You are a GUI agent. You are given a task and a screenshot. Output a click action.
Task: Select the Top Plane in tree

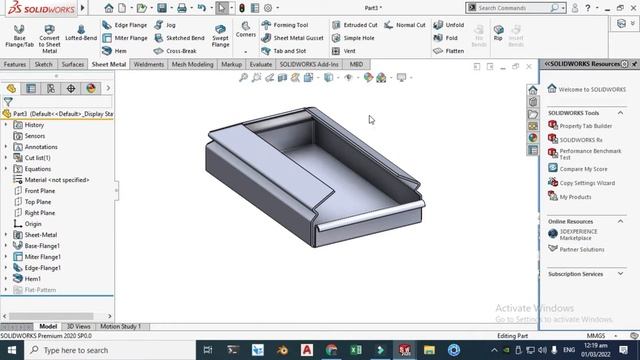38,202
